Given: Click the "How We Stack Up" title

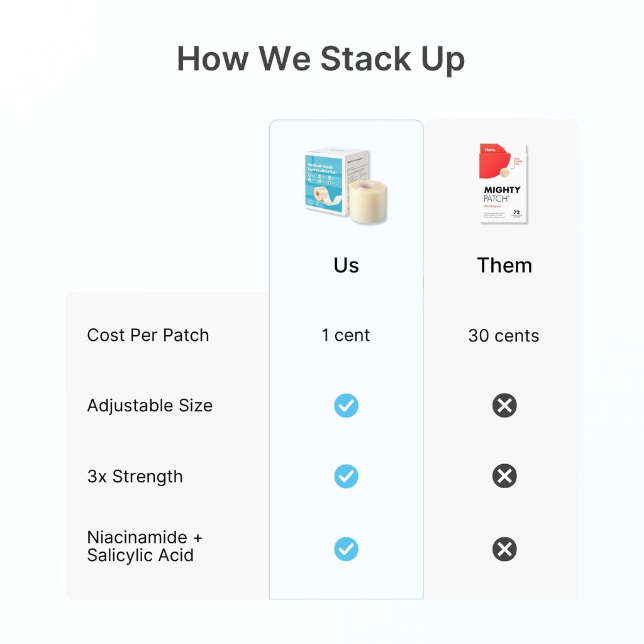Looking at the screenshot, I should 321,59.
